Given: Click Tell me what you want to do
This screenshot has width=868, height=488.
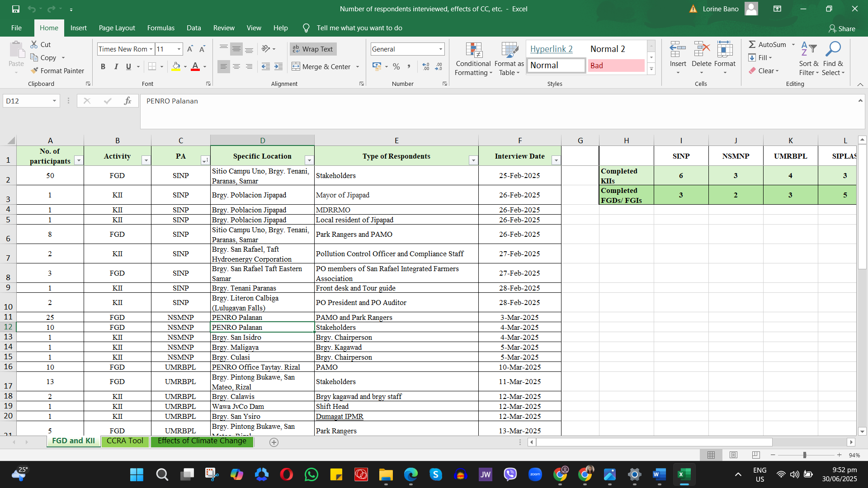Looking at the screenshot, I should (x=359, y=28).
